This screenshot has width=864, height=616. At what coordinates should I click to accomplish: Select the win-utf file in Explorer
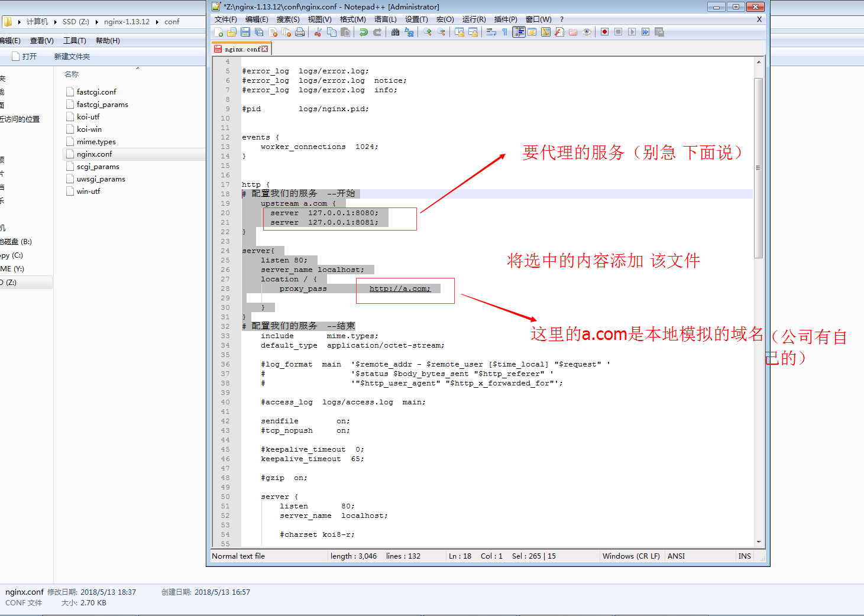point(89,192)
